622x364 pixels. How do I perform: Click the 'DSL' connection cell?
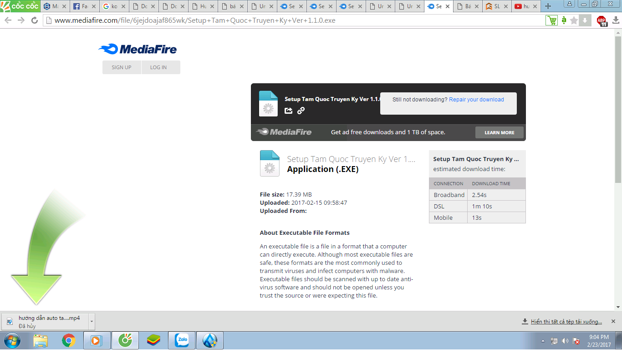(449, 206)
